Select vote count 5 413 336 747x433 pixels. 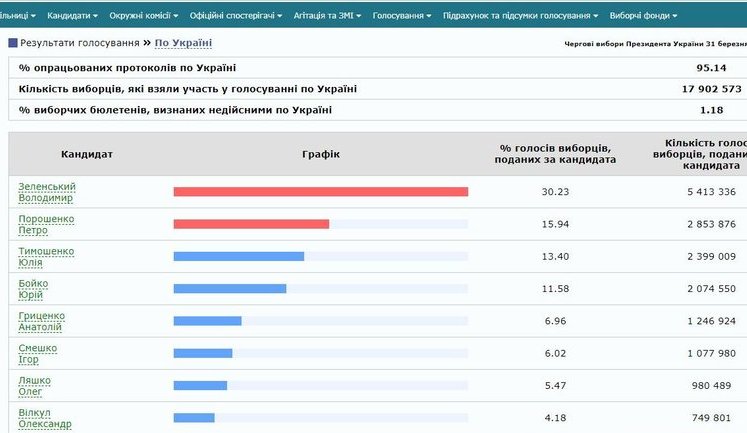pos(711,191)
